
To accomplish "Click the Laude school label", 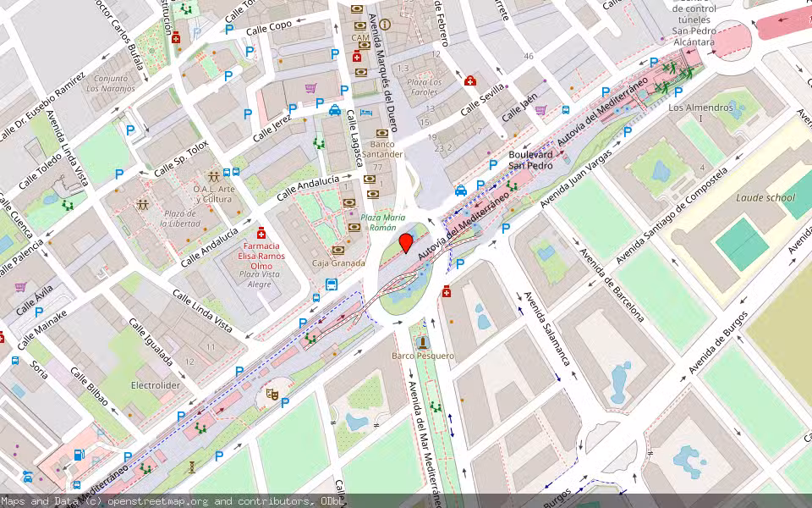I will click(765, 197).
